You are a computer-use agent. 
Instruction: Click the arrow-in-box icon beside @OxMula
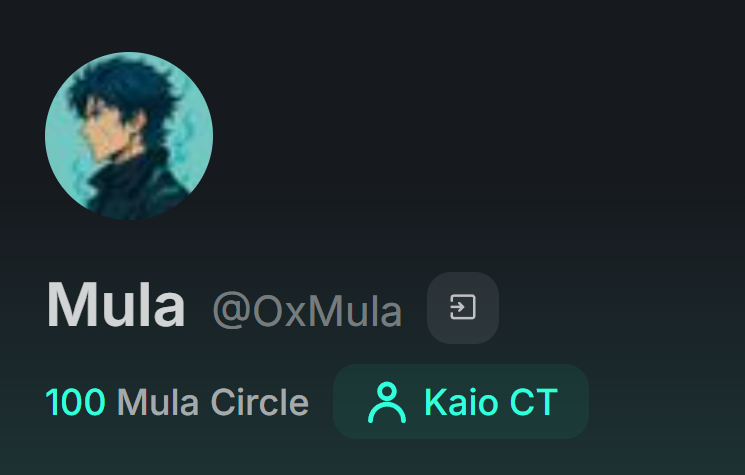coord(463,307)
